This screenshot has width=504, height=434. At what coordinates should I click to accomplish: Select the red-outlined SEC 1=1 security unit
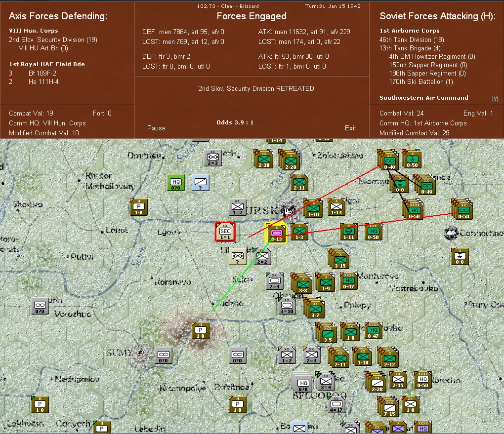point(225,232)
